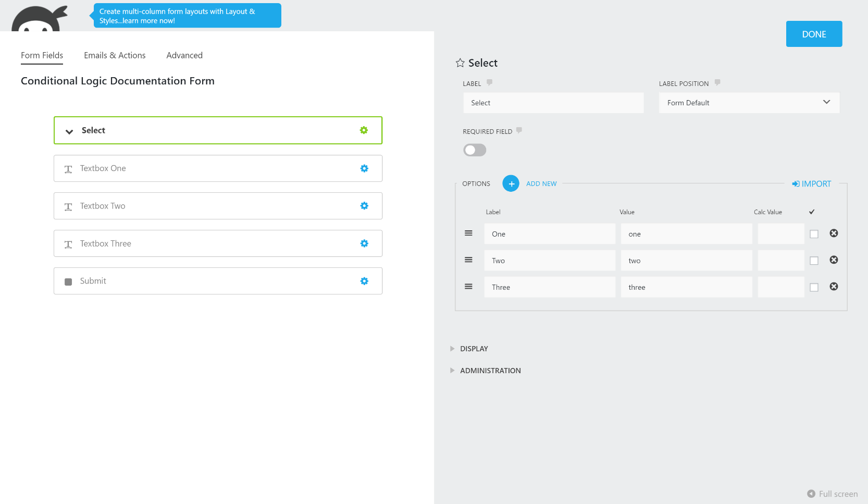Open the Advanced tab
Image resolution: width=868 pixels, height=504 pixels.
pyautogui.click(x=184, y=55)
